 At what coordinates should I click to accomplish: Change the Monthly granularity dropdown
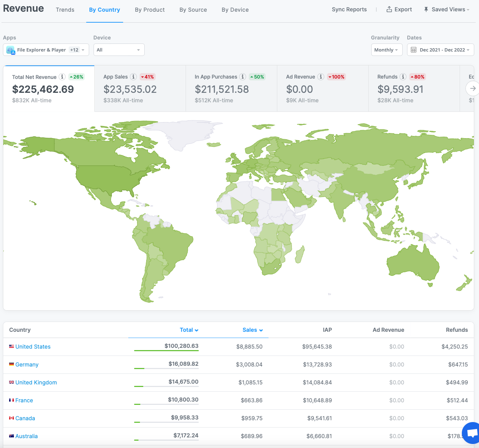(386, 50)
